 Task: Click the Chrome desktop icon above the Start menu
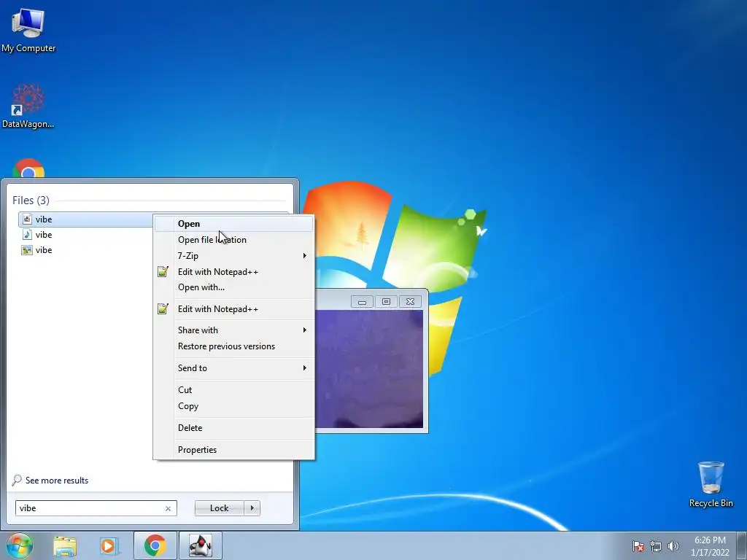pyautogui.click(x=28, y=168)
